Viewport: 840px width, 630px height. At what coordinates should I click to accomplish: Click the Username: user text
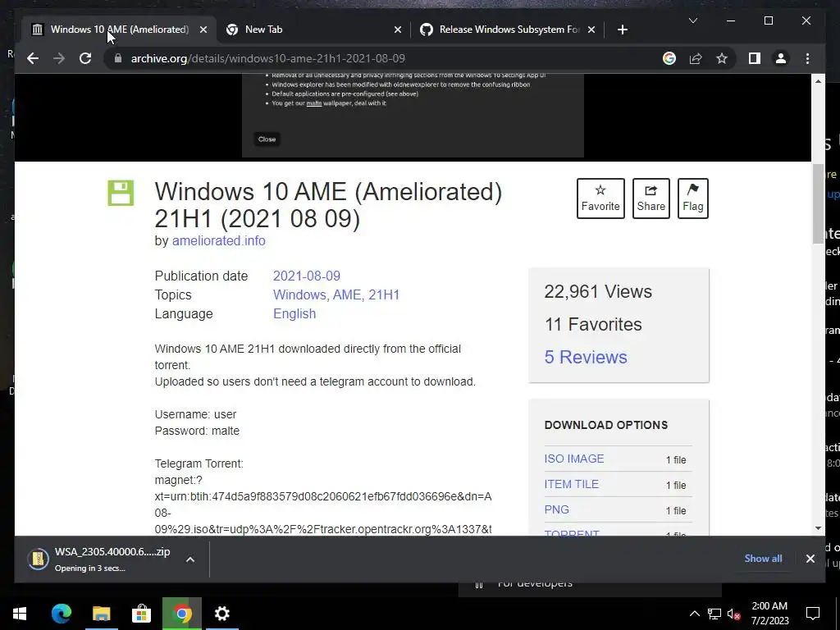195,414
